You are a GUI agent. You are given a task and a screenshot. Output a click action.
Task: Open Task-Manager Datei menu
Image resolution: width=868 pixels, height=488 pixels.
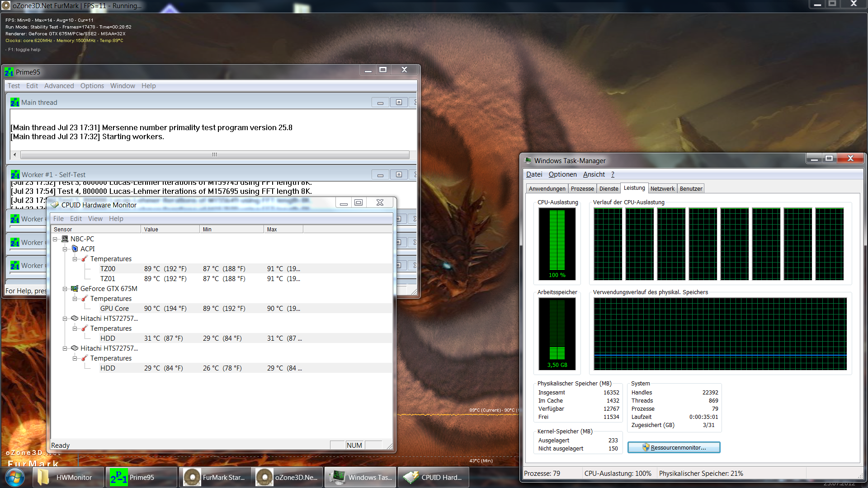point(534,174)
